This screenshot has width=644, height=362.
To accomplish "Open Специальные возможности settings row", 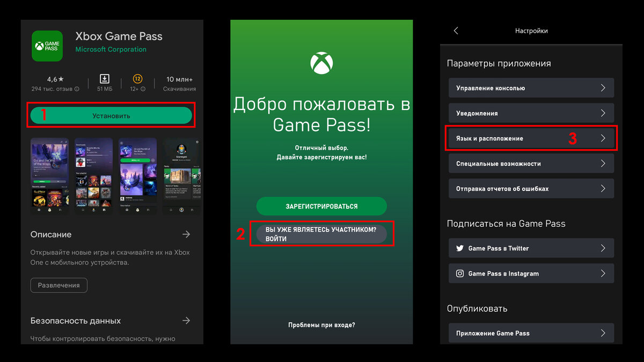I will [x=531, y=164].
